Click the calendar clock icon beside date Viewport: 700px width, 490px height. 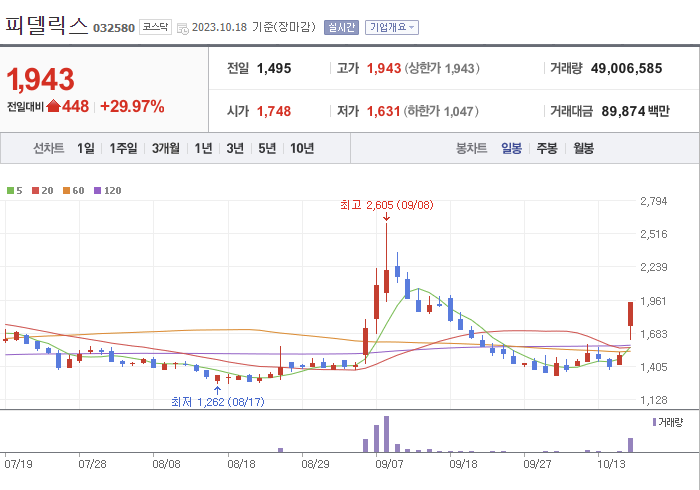[x=183, y=29]
